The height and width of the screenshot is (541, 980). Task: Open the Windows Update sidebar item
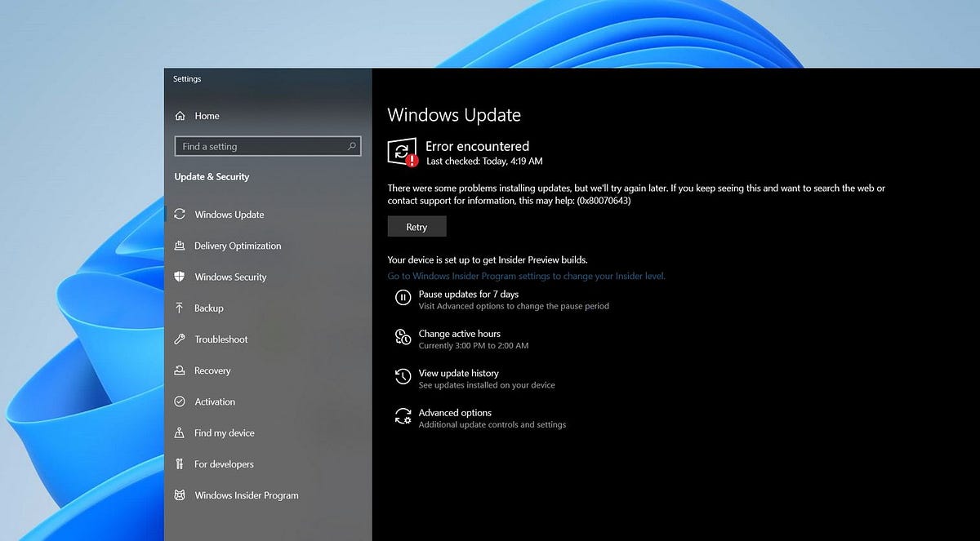[x=229, y=215]
